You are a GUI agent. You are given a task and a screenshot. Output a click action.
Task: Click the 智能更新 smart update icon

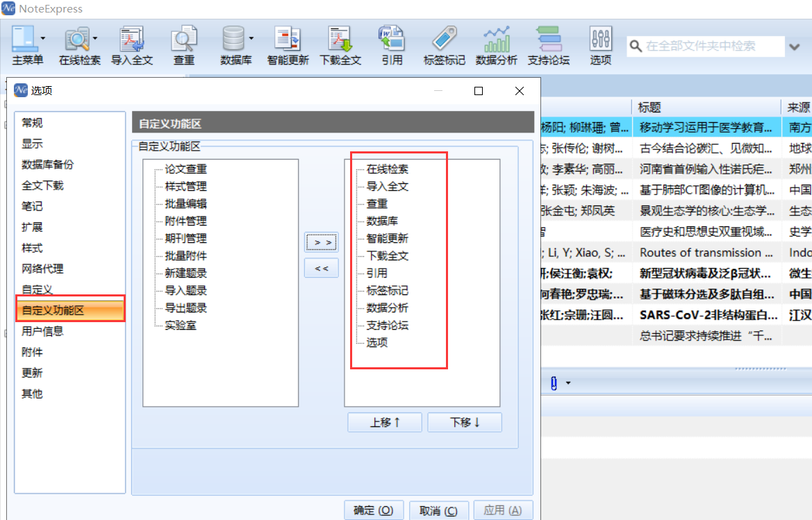288,40
